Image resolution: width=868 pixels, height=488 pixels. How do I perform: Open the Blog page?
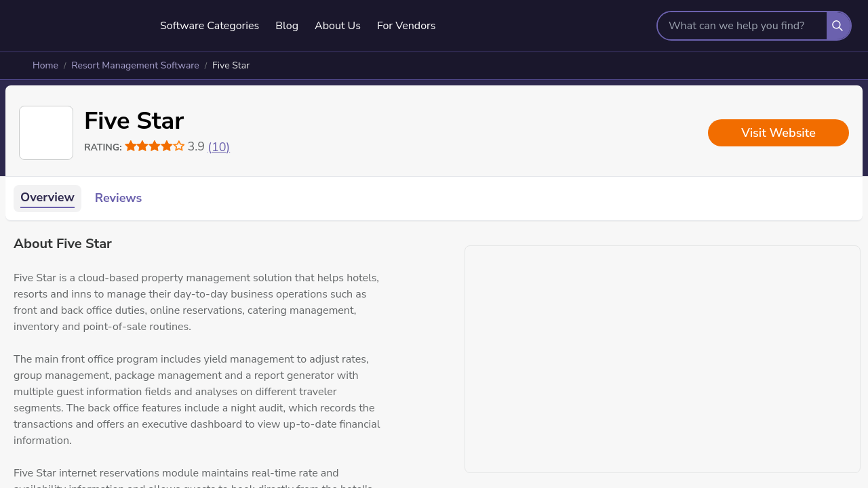(287, 26)
